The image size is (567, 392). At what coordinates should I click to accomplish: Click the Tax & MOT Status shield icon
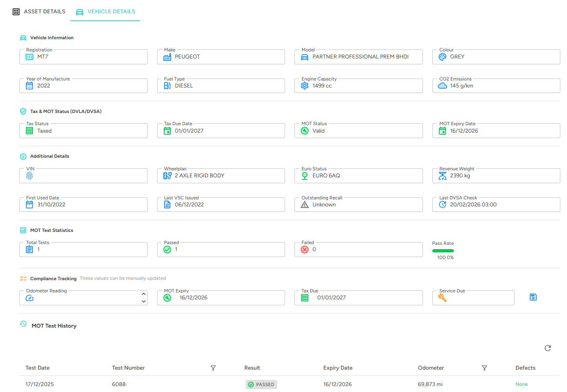pyautogui.click(x=23, y=111)
